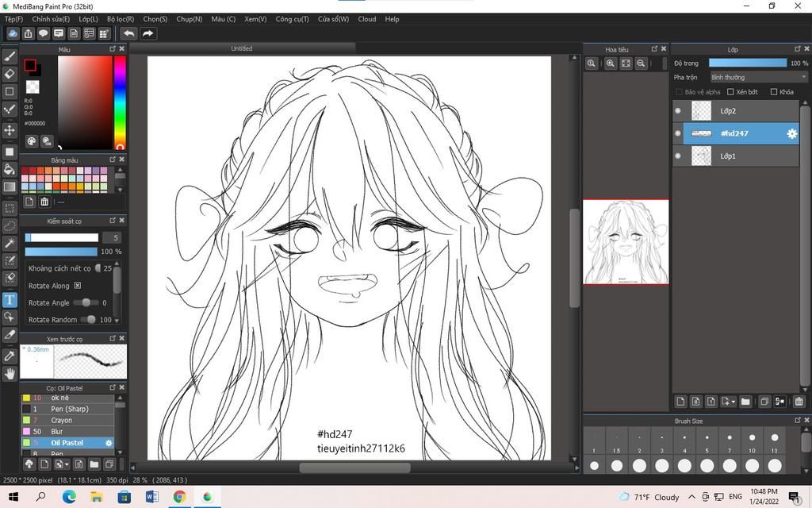The image size is (812, 508).
Task: Open the Chỉnh sửa(E) menu
Action: pyautogui.click(x=51, y=19)
